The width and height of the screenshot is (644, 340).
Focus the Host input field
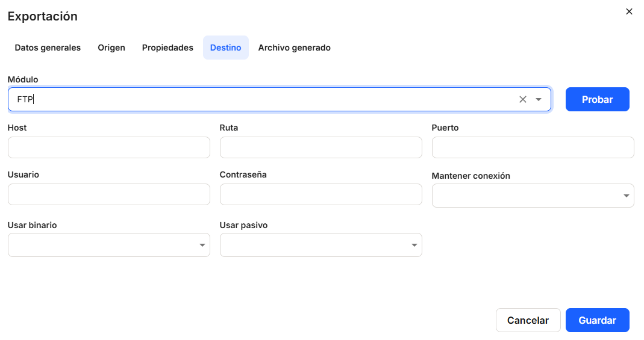click(108, 147)
